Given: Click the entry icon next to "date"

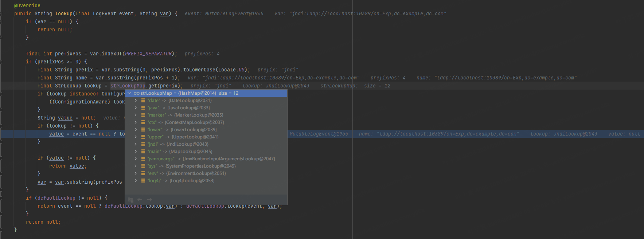Looking at the screenshot, I should (143, 101).
